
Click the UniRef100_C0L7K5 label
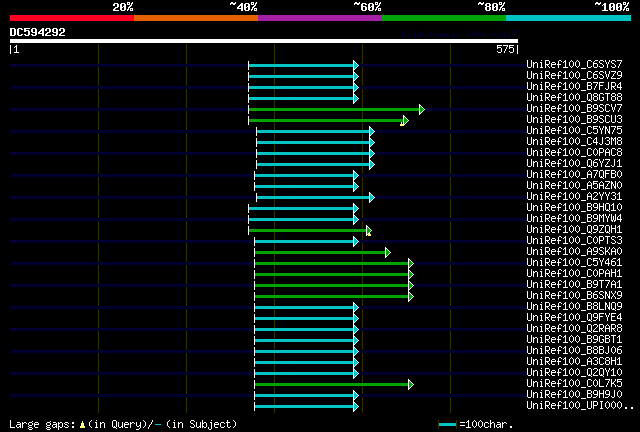coord(574,384)
